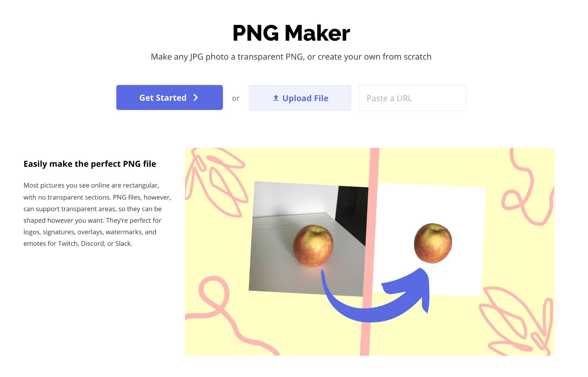Click the Upload File button
588x377 pixels.
click(300, 98)
